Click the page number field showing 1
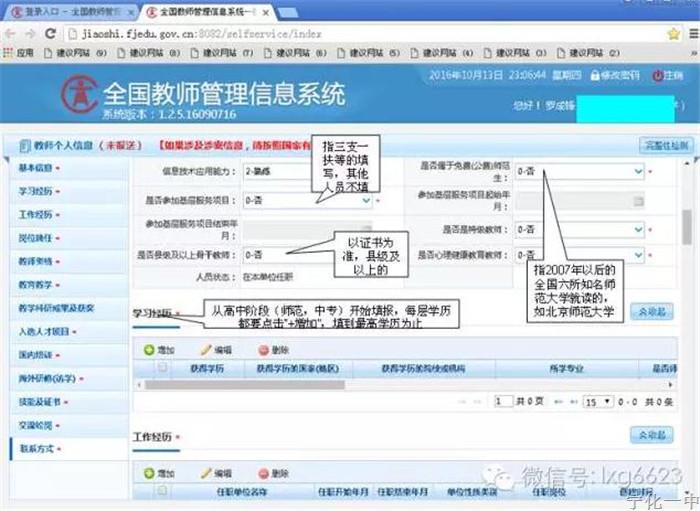 tap(503, 402)
